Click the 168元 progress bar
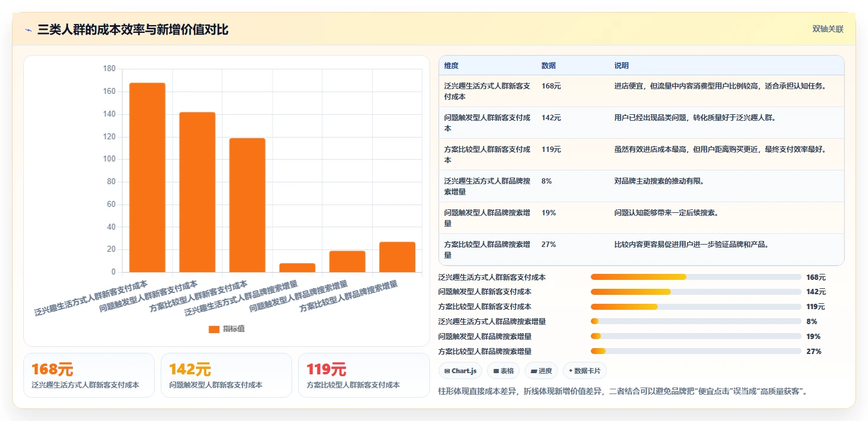Image resolution: width=868 pixels, height=421 pixels. point(696,277)
